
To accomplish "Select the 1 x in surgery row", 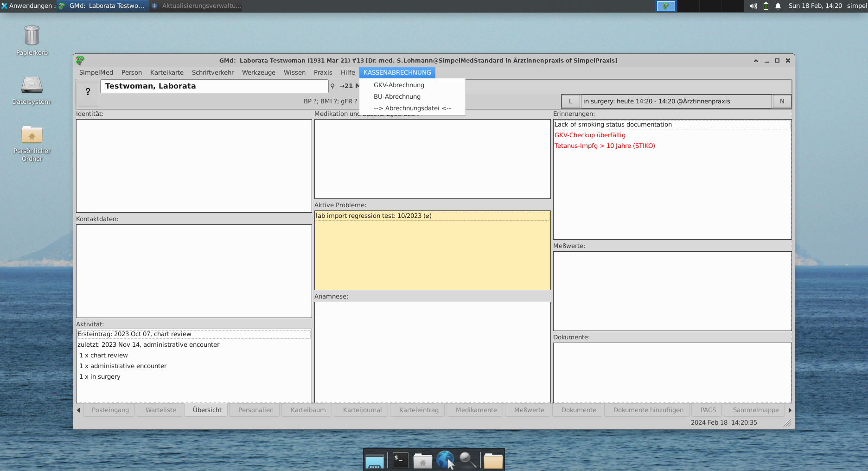I will [194, 376].
